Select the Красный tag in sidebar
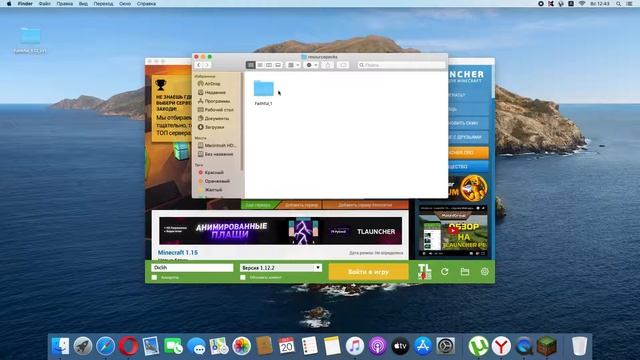The width and height of the screenshot is (640, 360). (x=214, y=172)
